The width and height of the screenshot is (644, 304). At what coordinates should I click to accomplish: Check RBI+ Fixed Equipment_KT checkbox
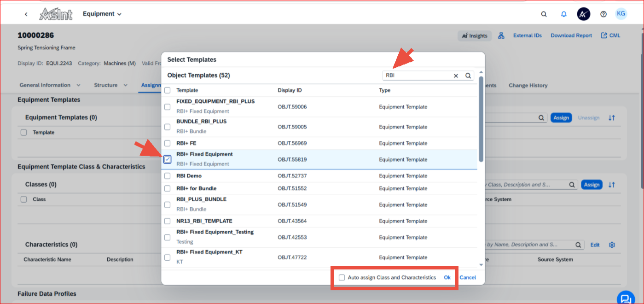(168, 257)
